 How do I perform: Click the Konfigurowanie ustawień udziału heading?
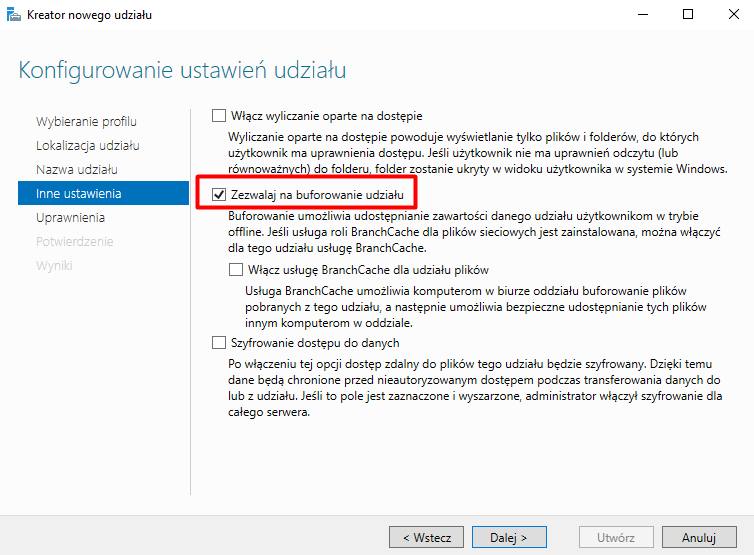pos(183,71)
